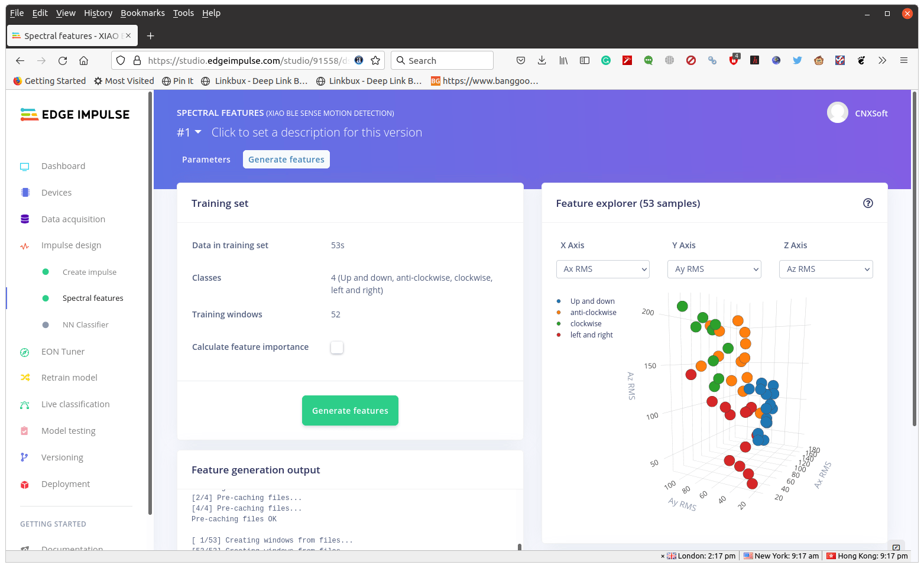Open the browser home page
This screenshot has width=924, height=568.
click(x=83, y=60)
